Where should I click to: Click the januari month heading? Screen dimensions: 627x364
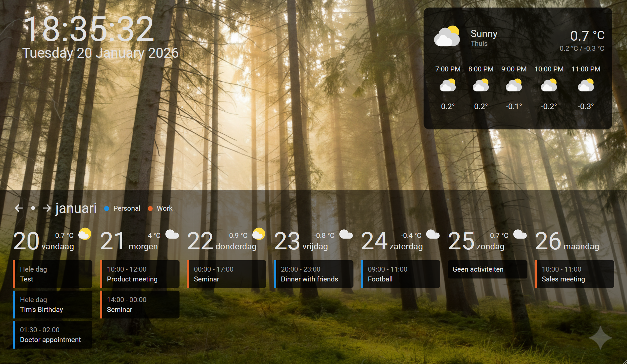coord(76,208)
